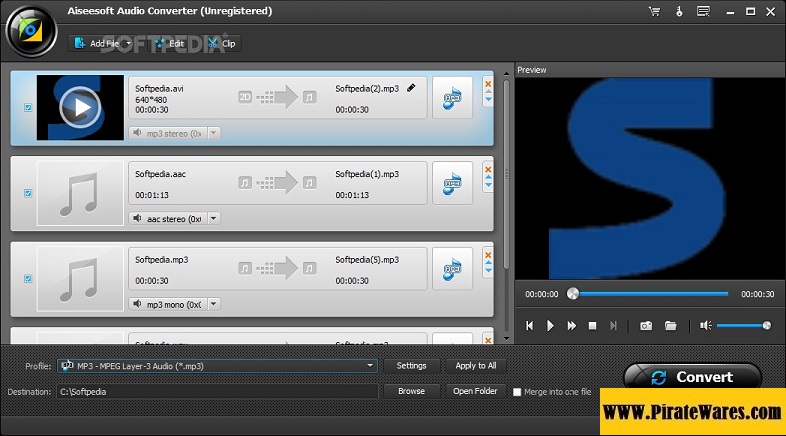786x436 pixels.
Task: Click the MP3 format icon for Softpedia.aac
Action: click(x=452, y=183)
